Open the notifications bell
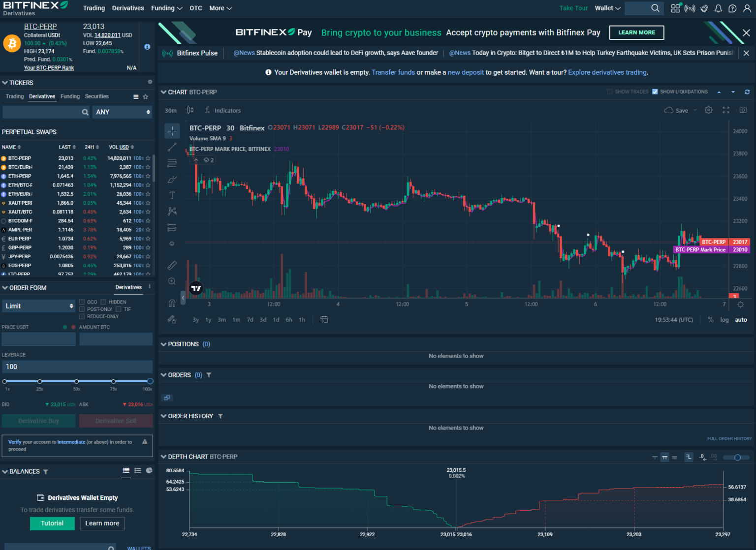Screen dimensions: 756x550 pos(719,8)
